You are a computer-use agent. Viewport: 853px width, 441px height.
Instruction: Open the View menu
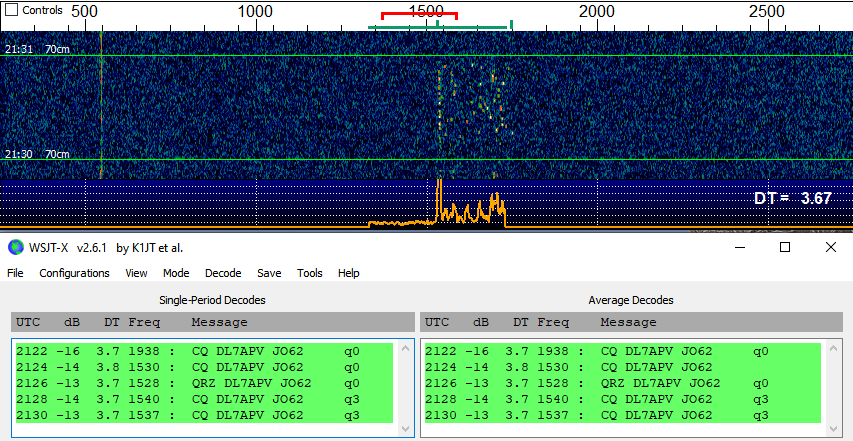(x=136, y=273)
